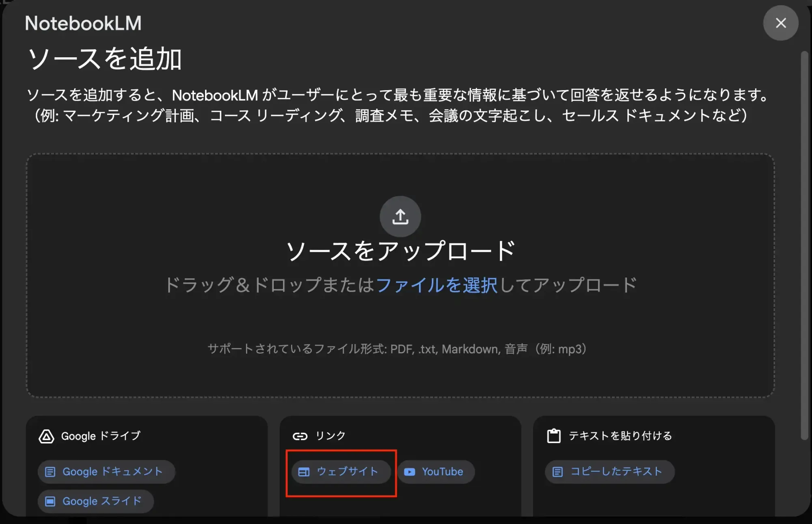The width and height of the screenshot is (812, 524).
Task: Click the Google ドライブ icon
Action: (x=46, y=436)
